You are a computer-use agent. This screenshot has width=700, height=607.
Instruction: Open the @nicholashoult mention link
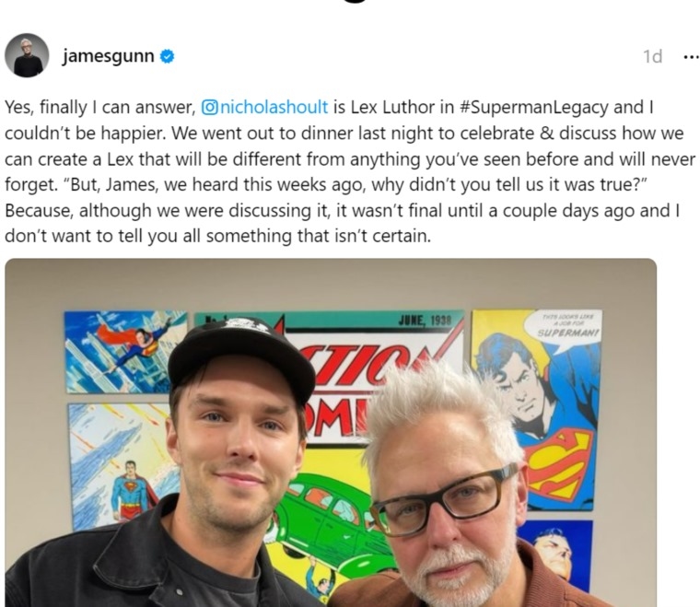pos(264,107)
